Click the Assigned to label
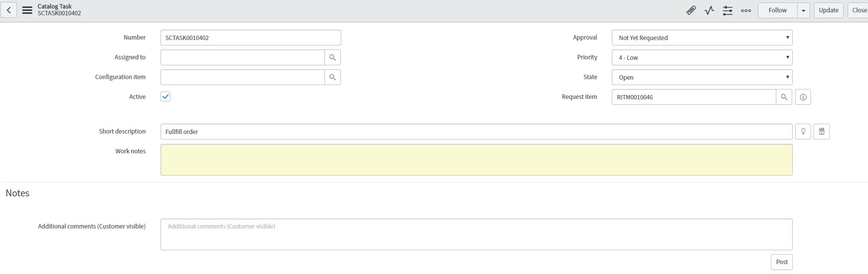 pyautogui.click(x=130, y=57)
